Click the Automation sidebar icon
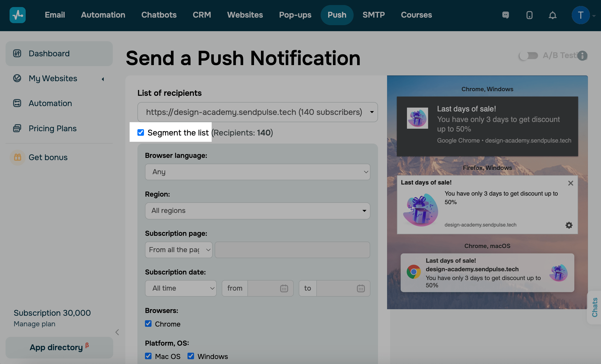This screenshot has height=364, width=601. [17, 103]
